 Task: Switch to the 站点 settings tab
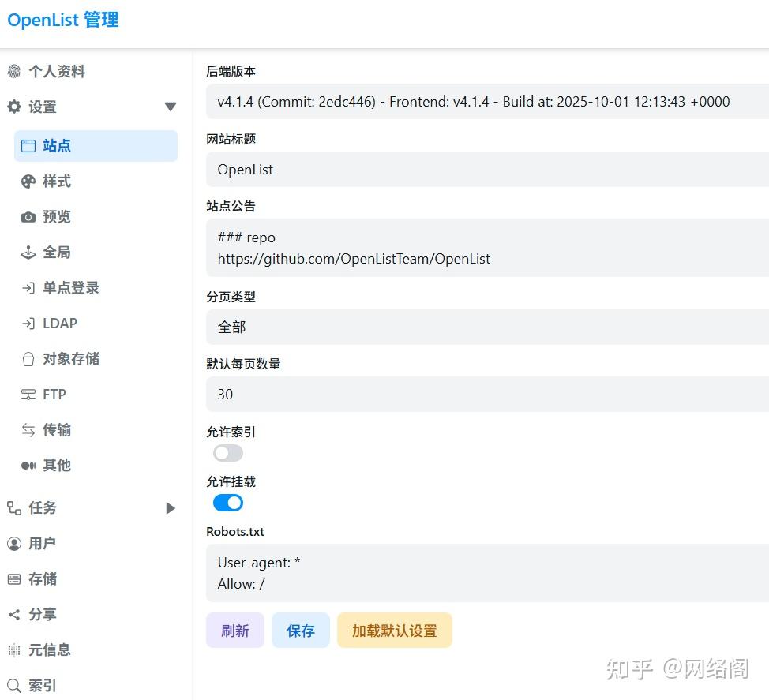[x=55, y=145]
